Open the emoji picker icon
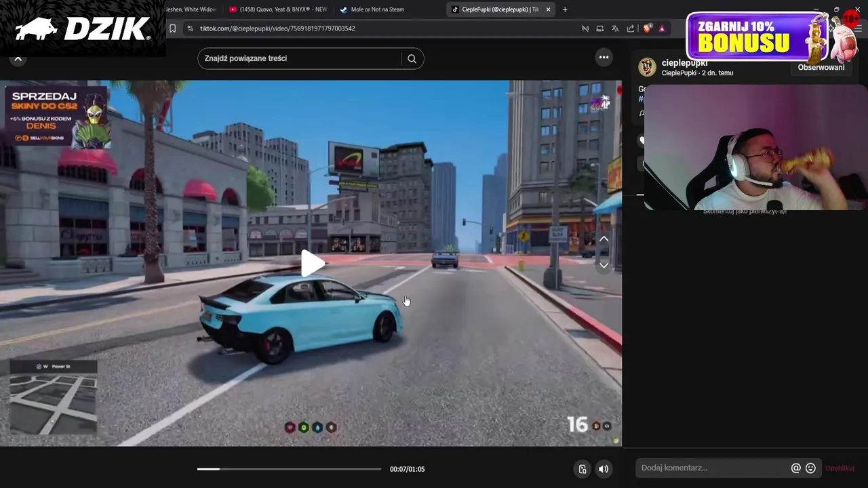 click(x=810, y=468)
